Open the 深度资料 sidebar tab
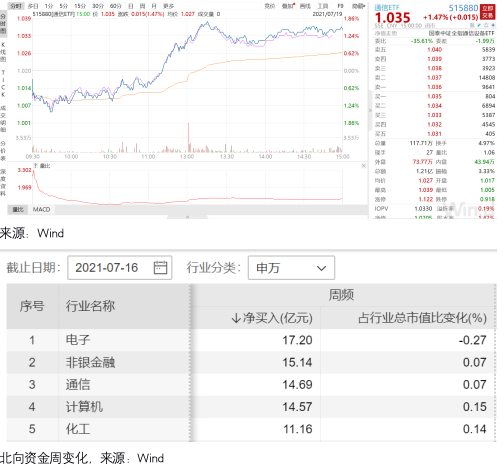 coord(3,182)
